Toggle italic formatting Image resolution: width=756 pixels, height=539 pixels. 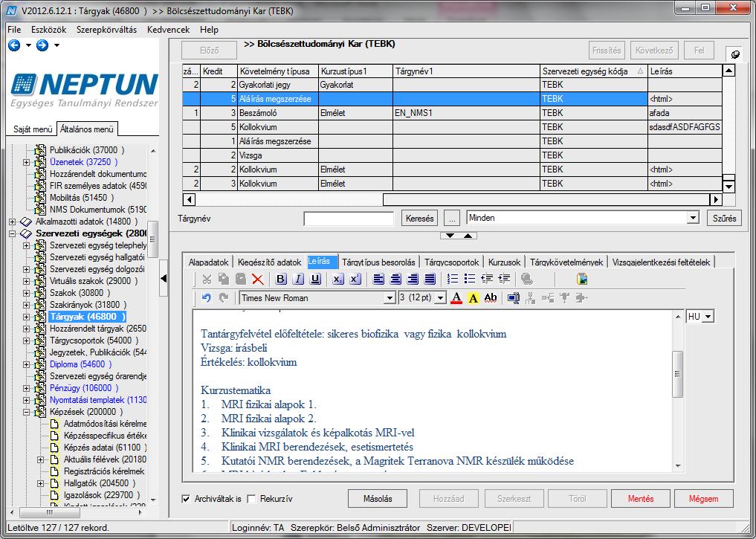point(298,279)
